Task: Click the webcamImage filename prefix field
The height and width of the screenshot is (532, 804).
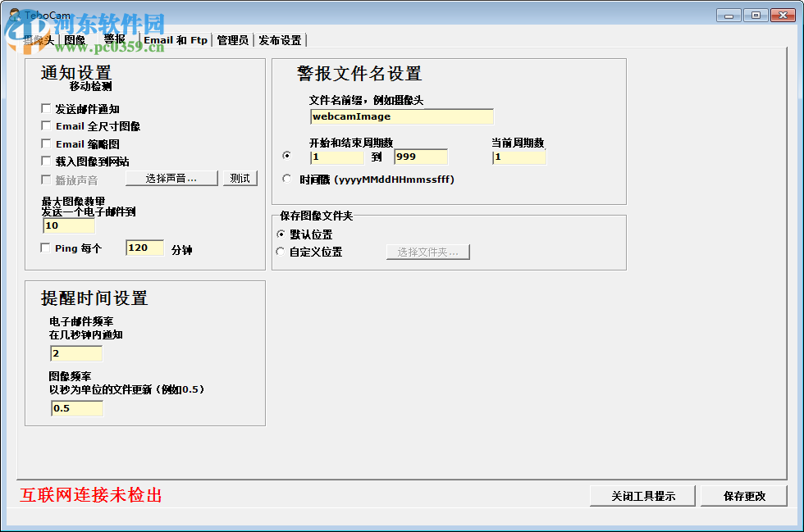Action: [x=401, y=116]
